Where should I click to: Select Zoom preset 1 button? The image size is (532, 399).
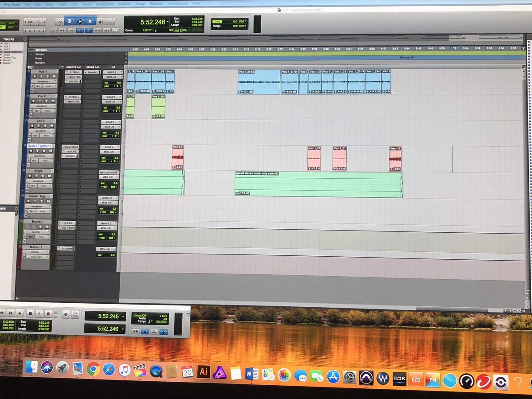(x=25, y=31)
